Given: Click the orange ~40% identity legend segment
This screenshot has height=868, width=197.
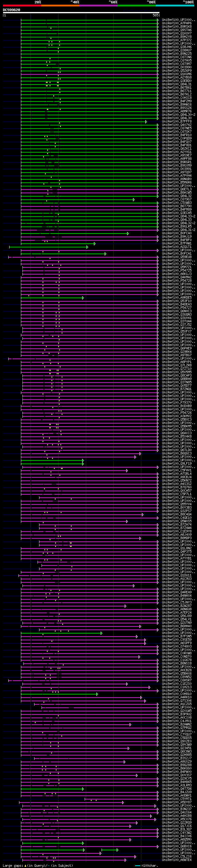Looking at the screenshot, I should tap(60, 6).
